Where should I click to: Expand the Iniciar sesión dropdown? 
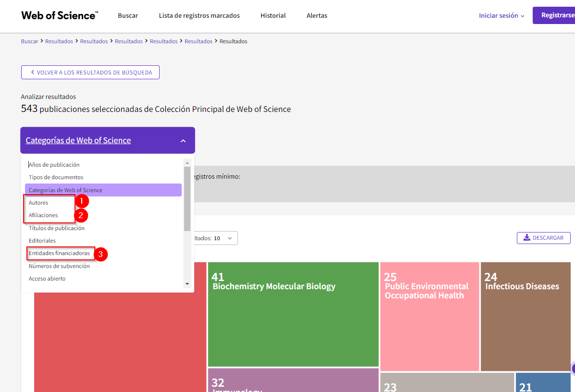click(x=501, y=15)
